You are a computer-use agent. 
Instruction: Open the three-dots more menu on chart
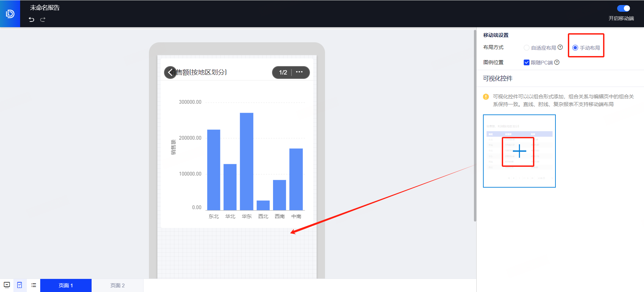(x=299, y=72)
